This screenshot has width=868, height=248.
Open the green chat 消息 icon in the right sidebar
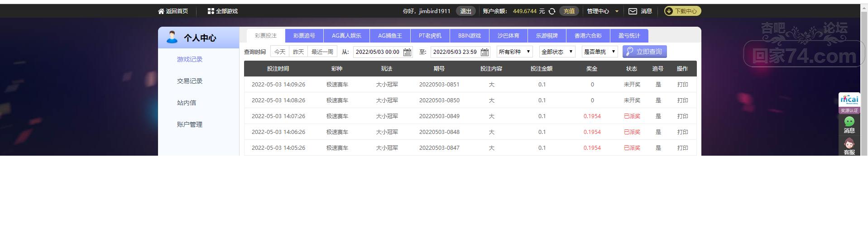(x=849, y=121)
